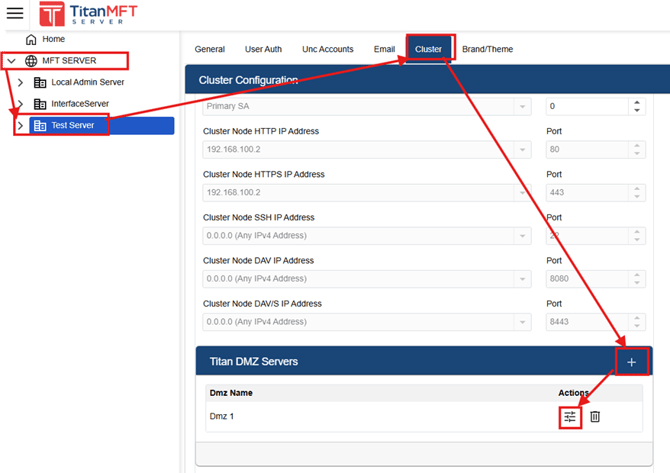670x473 pixels.
Task: Delete the Dmz 1 entry
Action: pyautogui.click(x=595, y=417)
